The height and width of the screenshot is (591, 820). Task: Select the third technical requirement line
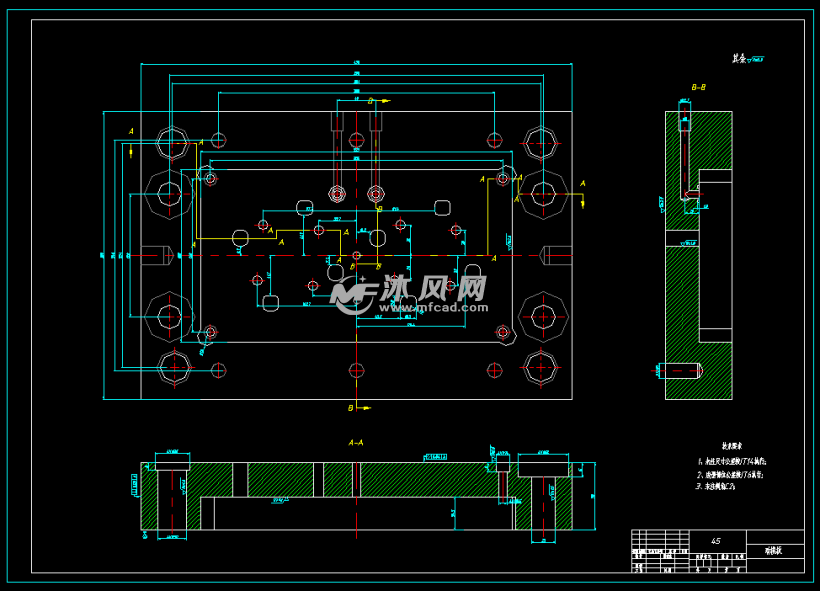718,486
